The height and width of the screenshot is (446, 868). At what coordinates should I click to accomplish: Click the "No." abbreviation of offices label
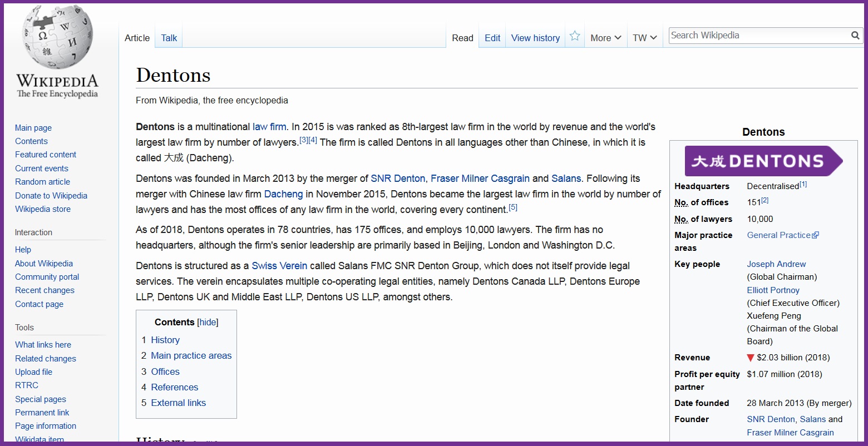(x=681, y=202)
